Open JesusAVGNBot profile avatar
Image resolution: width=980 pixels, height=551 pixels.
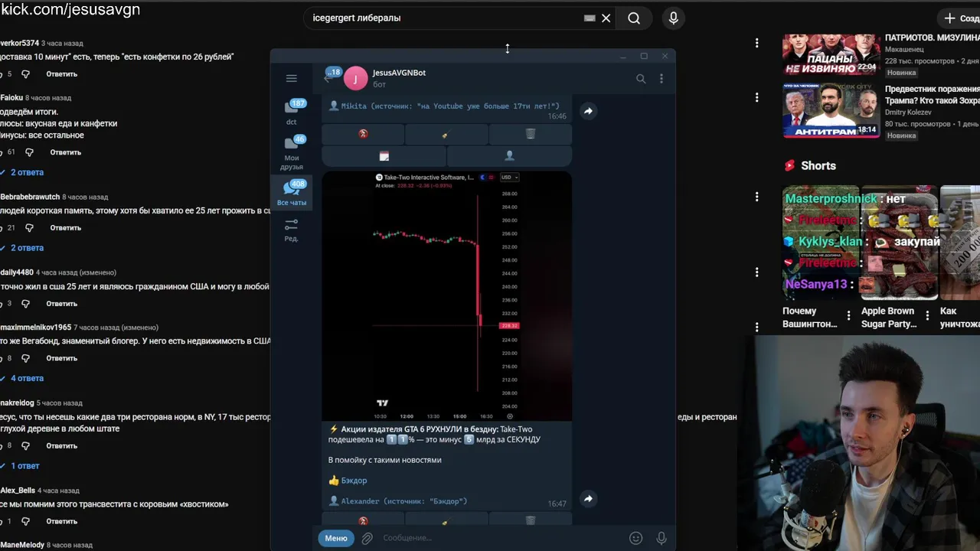[x=355, y=78]
